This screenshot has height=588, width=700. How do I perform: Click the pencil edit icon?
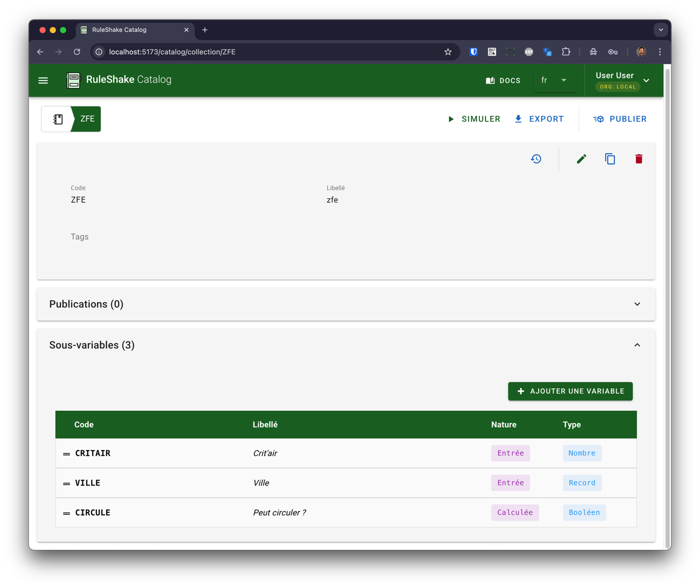[581, 159]
